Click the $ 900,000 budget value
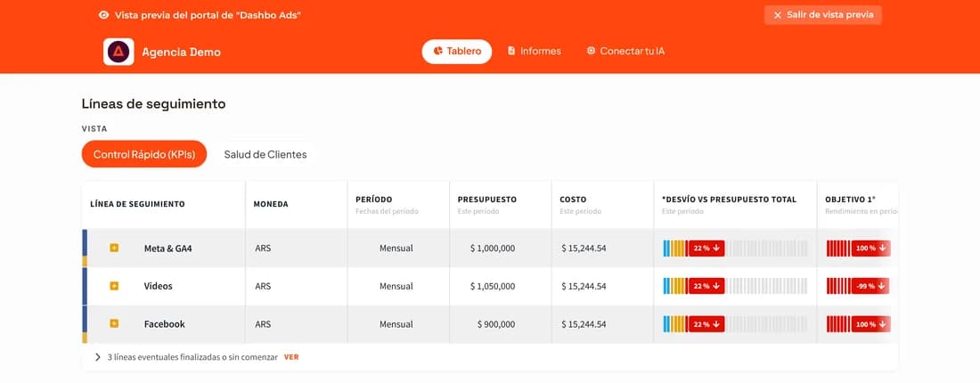Viewport: 980px width, 383px height. tap(496, 324)
